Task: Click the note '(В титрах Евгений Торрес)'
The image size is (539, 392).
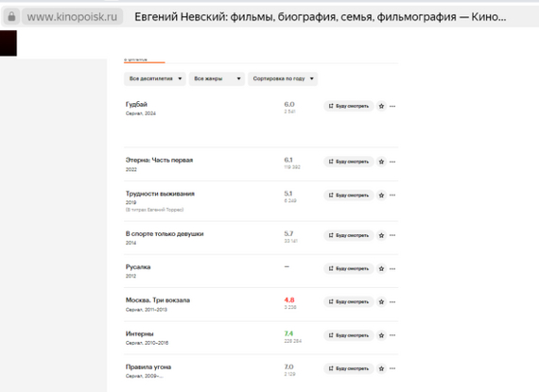Action: click(154, 210)
